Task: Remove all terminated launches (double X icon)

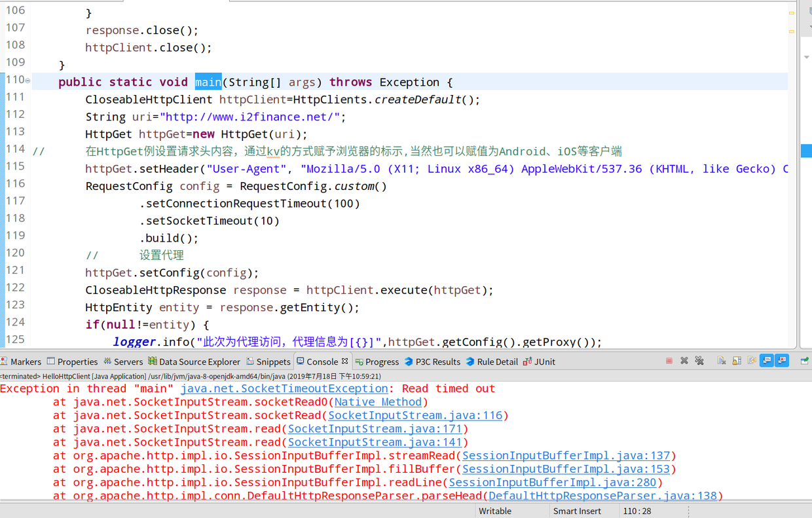Action: coord(699,361)
